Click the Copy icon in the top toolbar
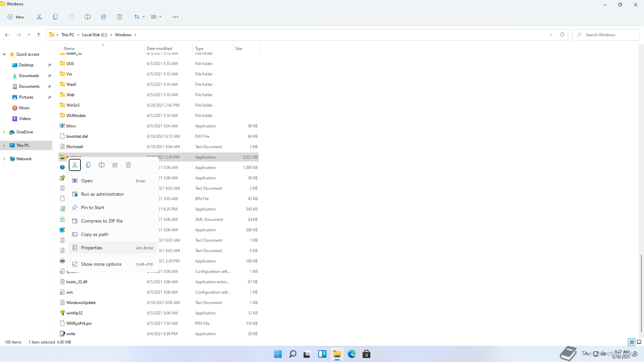Viewport: 644px width, 362px height. tap(55, 17)
